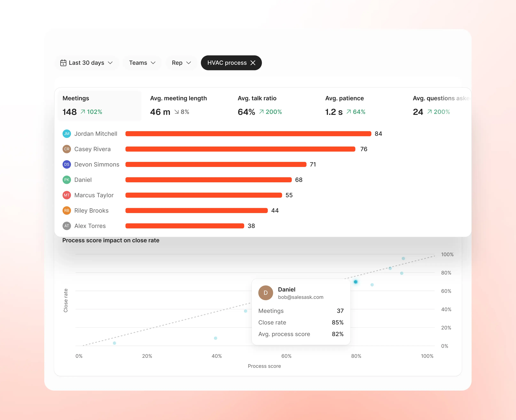Click the calendar icon in date filter
Screen dimensions: 516x420
pyautogui.click(x=63, y=63)
